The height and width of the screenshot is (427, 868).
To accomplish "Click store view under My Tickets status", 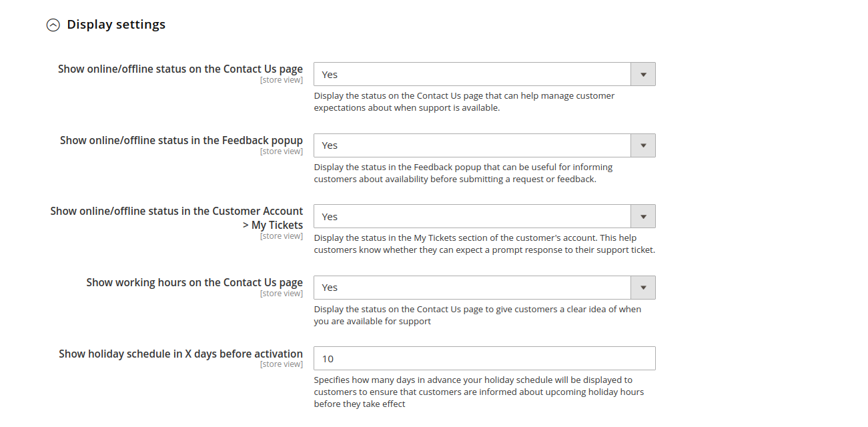I will [x=282, y=236].
